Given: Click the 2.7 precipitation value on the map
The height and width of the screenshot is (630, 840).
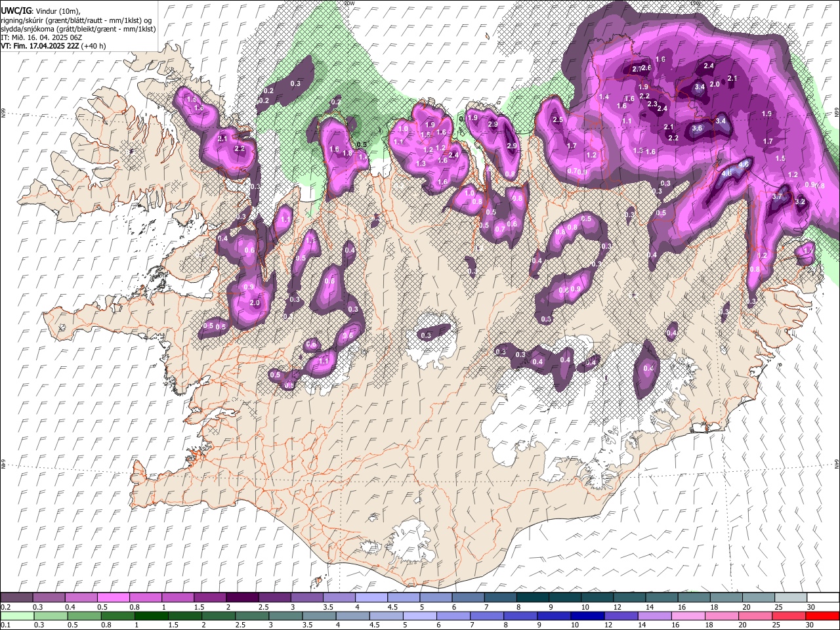Looking at the screenshot, I should pyautogui.click(x=637, y=69).
